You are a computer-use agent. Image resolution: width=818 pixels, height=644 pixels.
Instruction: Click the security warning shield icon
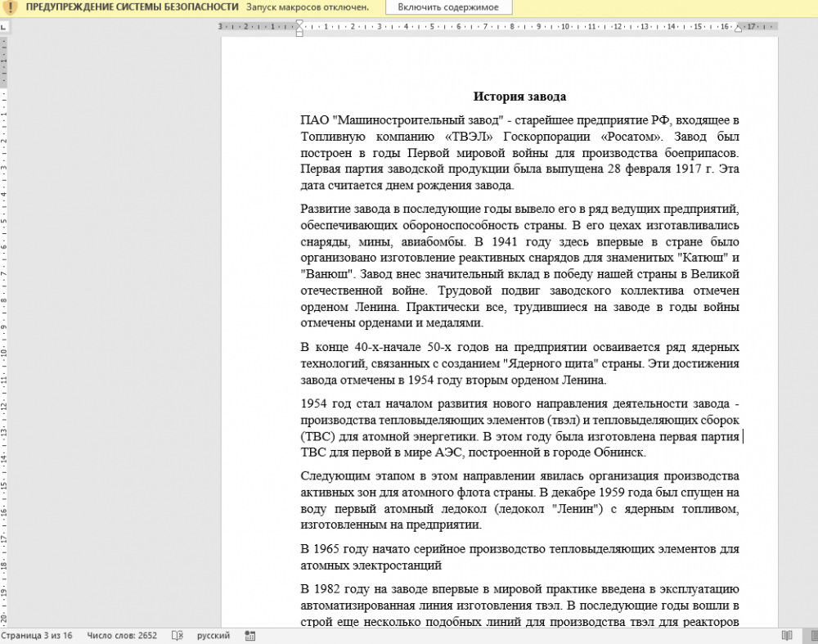pyautogui.click(x=10, y=7)
